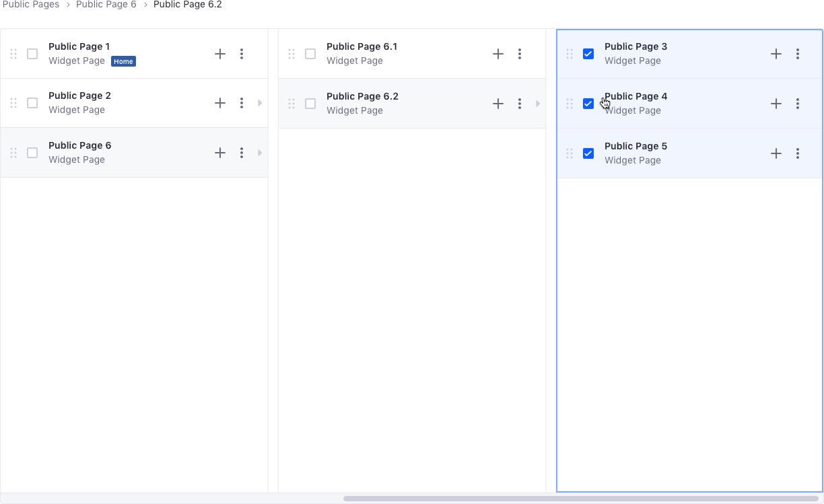Viewport: 824px width, 504px height.
Task: Expand children of Public Page 2
Action: tap(260, 103)
